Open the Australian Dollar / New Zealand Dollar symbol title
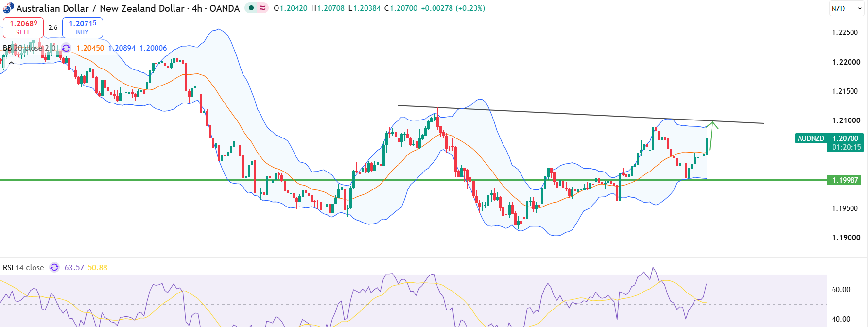 [128, 8]
